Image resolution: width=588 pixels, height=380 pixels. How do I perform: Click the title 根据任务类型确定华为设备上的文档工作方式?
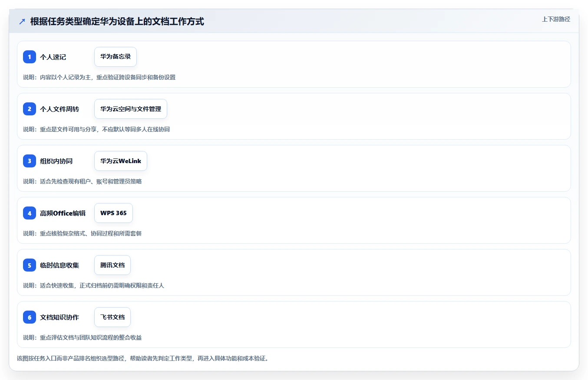coord(117,21)
